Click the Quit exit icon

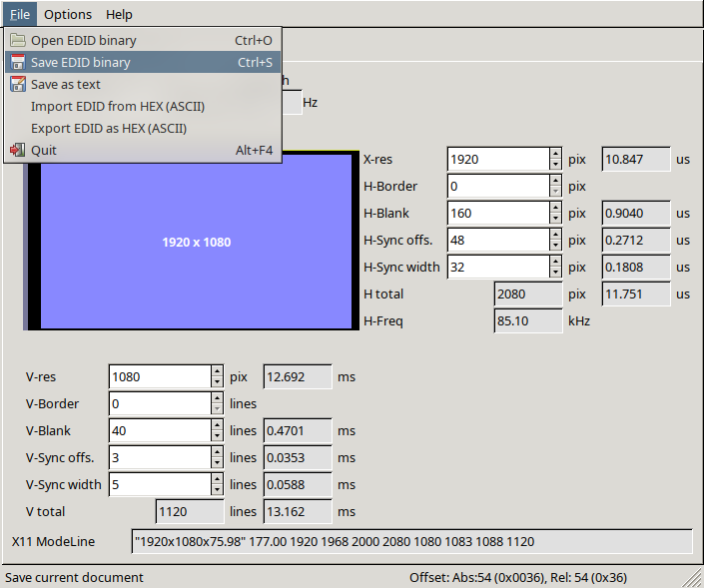pos(18,150)
